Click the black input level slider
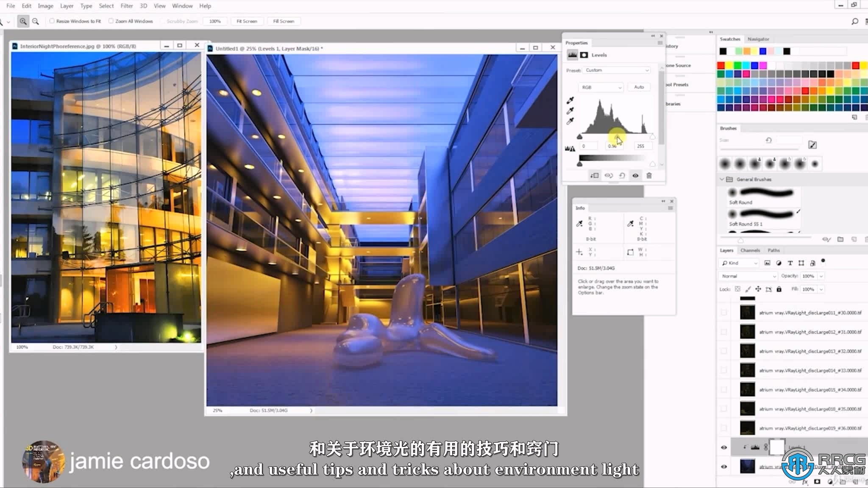 pyautogui.click(x=579, y=136)
